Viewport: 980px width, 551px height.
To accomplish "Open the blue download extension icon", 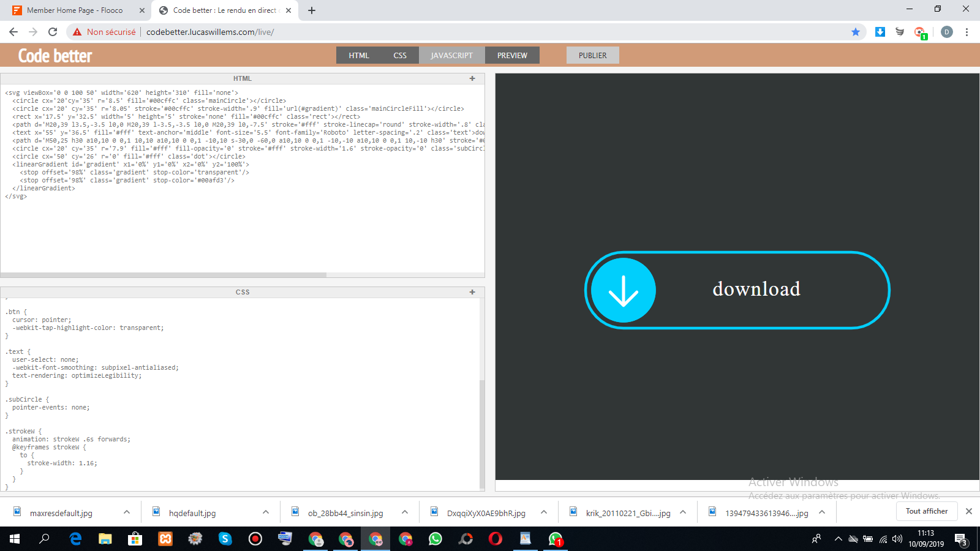I will (x=880, y=32).
